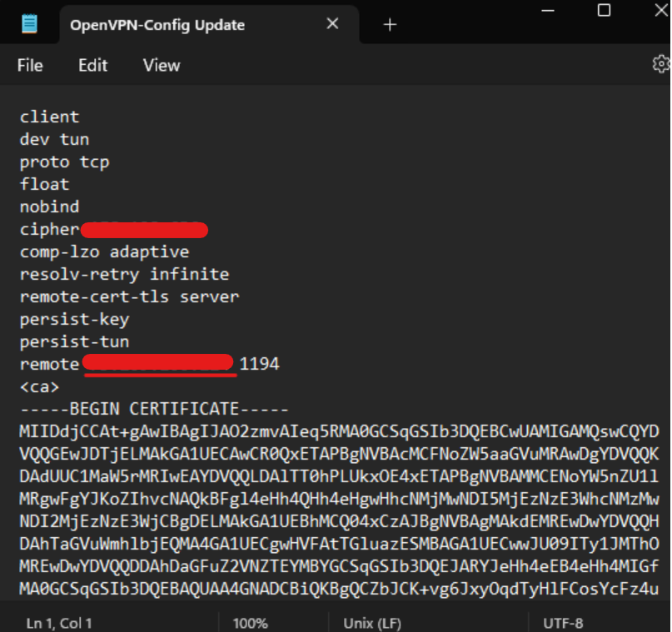Open Notepad settings gear

coord(661,64)
